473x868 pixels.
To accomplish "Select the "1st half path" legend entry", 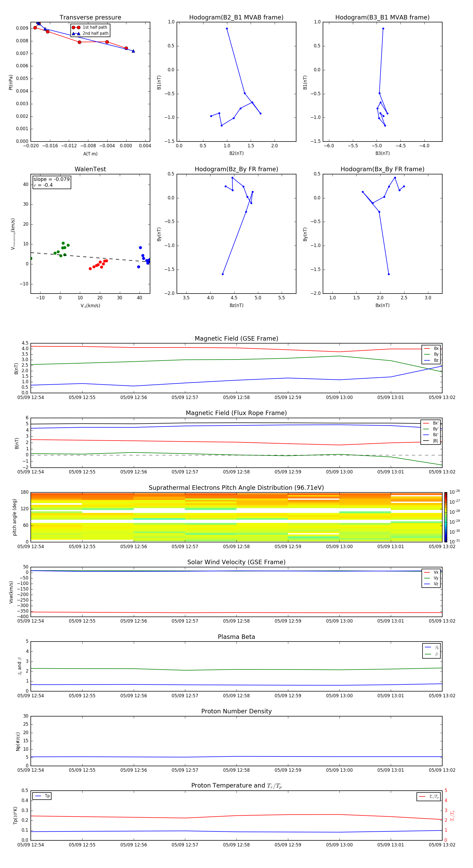I will [90, 27].
